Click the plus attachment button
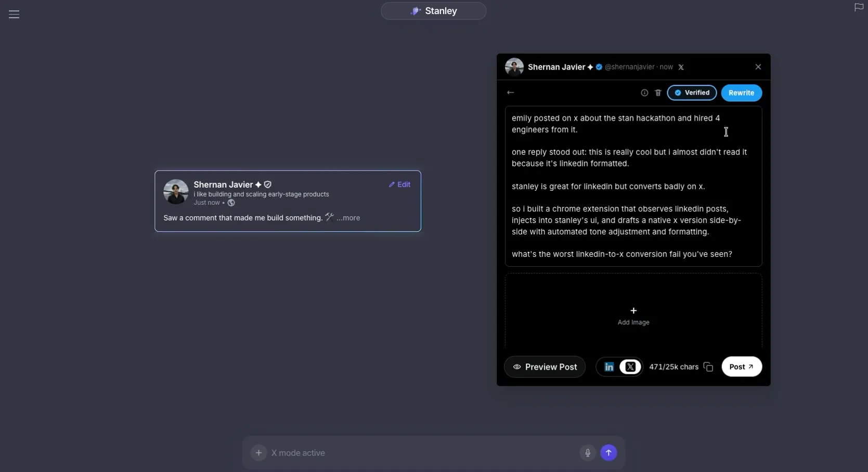This screenshot has width=868, height=472. 258,453
